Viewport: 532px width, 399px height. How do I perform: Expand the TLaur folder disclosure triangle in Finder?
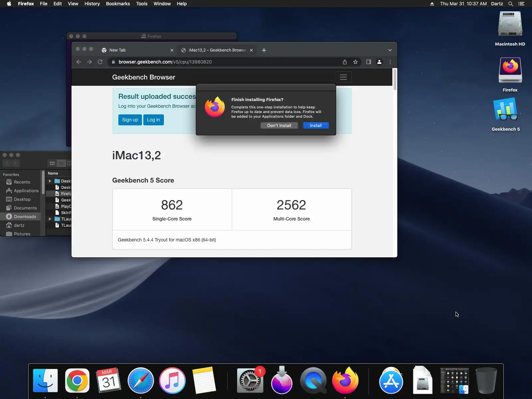pos(50,219)
